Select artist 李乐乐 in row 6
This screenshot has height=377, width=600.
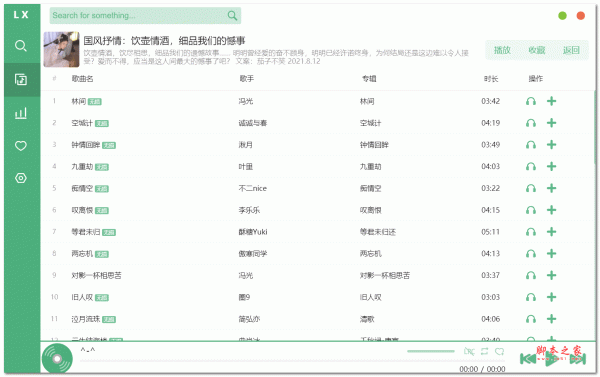pos(249,211)
